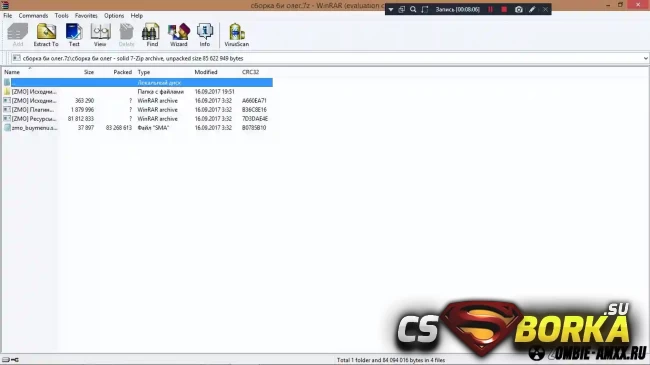Click the file icon of zmo_buymenu row
This screenshot has width=650, height=365.
click(x=7, y=128)
